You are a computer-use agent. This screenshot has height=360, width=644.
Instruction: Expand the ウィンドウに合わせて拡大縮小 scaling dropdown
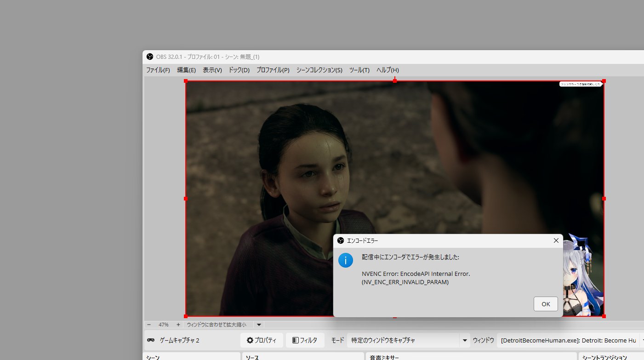coord(259,324)
